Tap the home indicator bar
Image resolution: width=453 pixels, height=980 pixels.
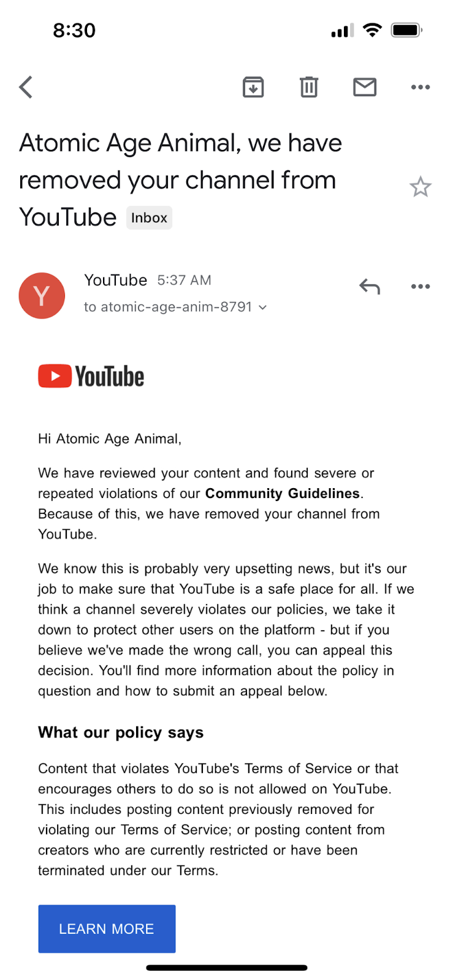click(227, 968)
